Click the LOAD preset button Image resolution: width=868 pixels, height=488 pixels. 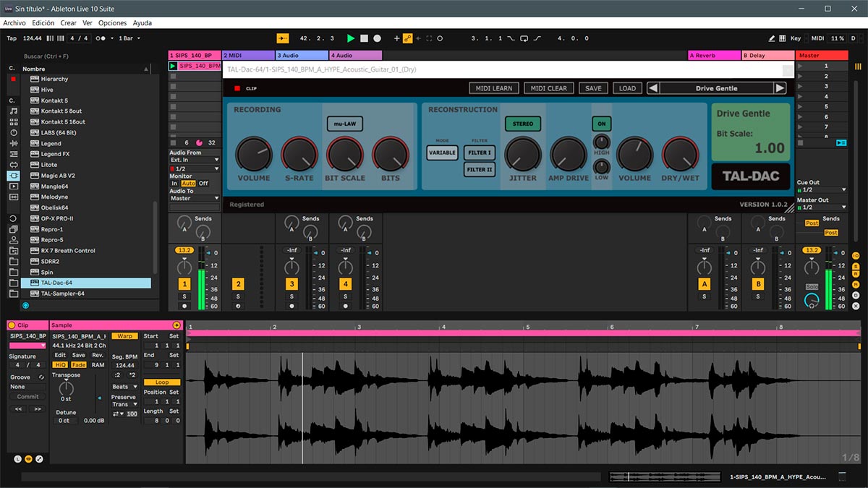click(x=627, y=88)
